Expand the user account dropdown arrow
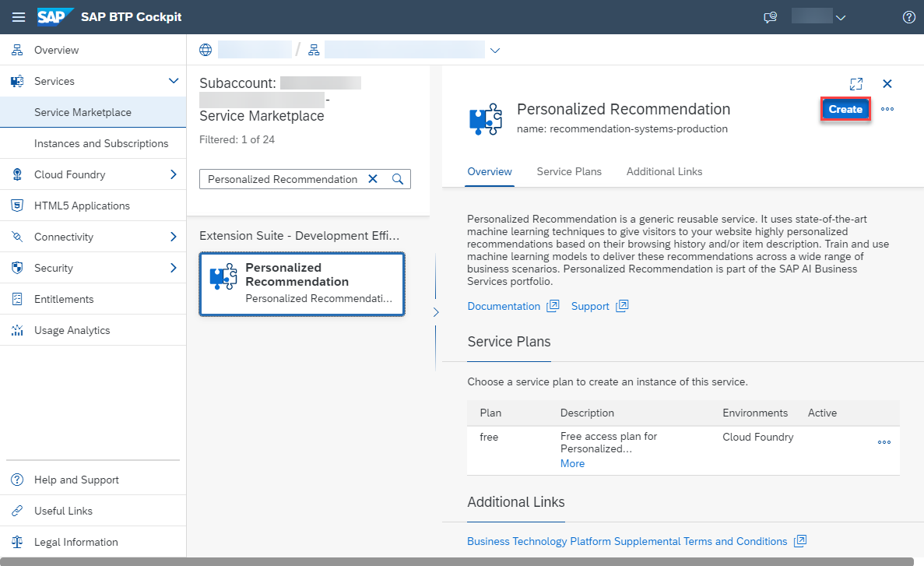This screenshot has width=924, height=566. [841, 18]
